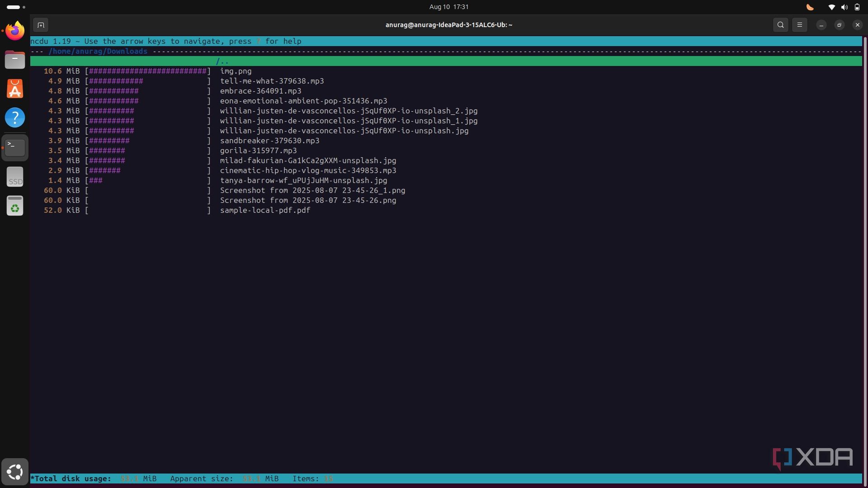Launch Ubuntu App Center from dock
868x488 pixels.
point(15,89)
